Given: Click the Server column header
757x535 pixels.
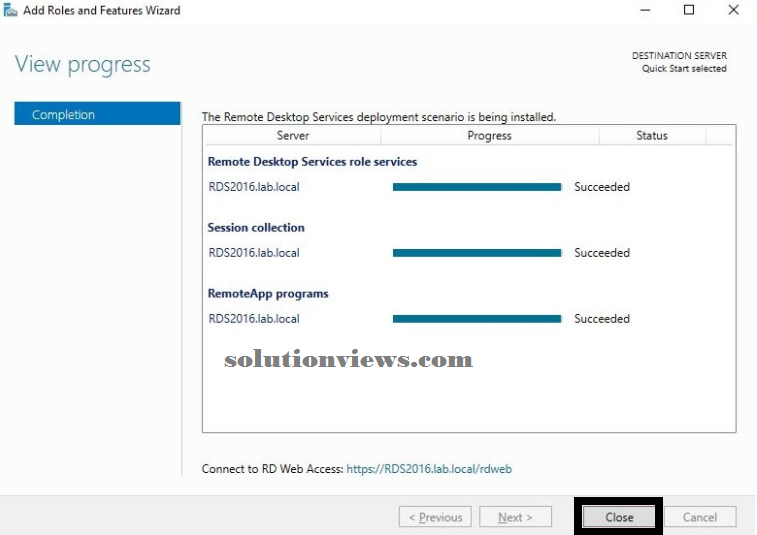Looking at the screenshot, I should click(x=293, y=136).
